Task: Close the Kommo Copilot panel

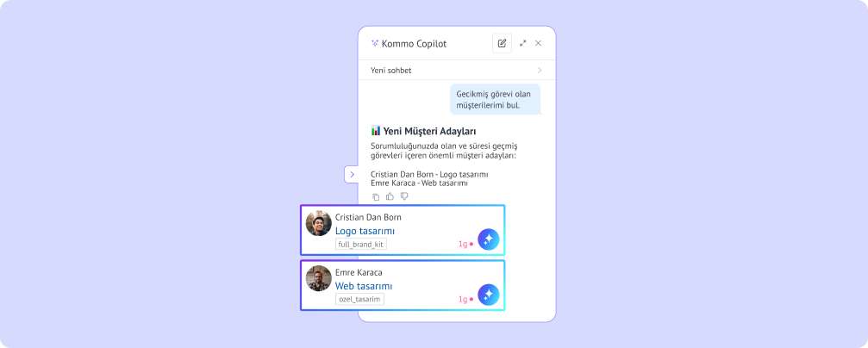Action: point(538,43)
